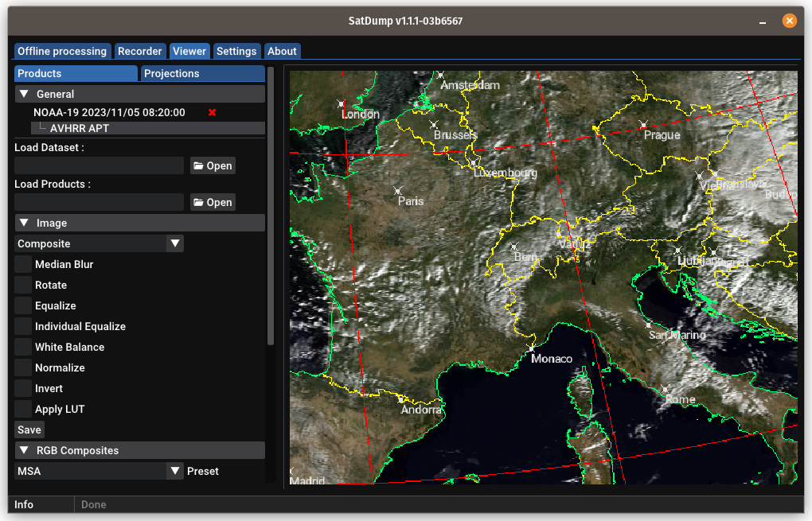Click the San Marino marker on map
The width and height of the screenshot is (812, 521).
pyautogui.click(x=648, y=325)
